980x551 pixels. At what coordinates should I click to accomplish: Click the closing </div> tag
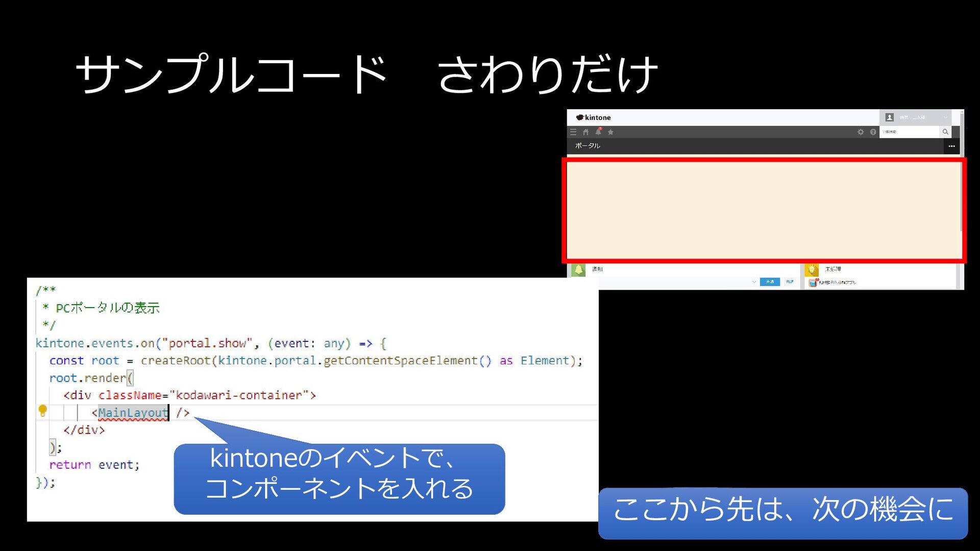click(84, 430)
